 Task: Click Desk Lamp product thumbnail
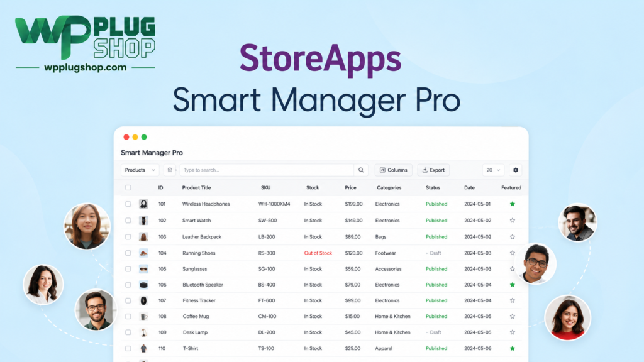(143, 332)
